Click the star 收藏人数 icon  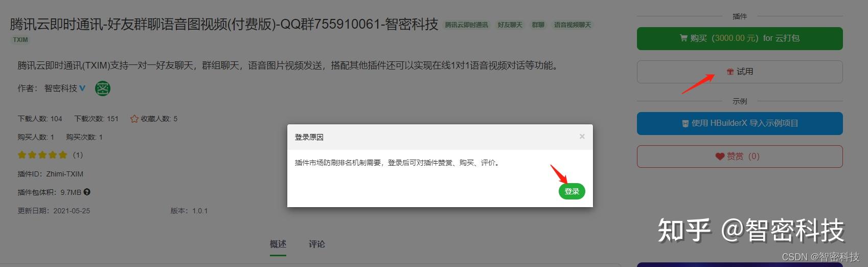point(134,119)
